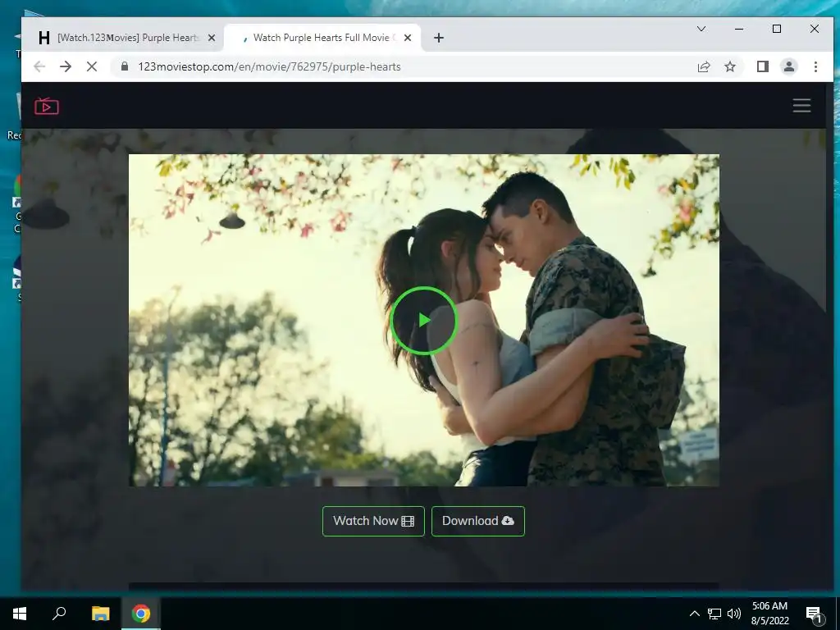Click the address bar URL
The height and width of the screenshot is (630, 840).
(x=269, y=66)
